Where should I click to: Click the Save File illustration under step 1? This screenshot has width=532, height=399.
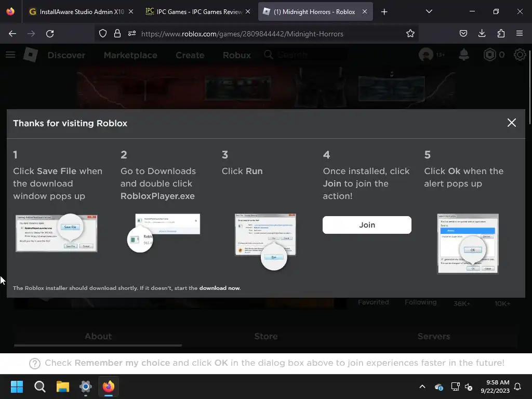[56, 233]
